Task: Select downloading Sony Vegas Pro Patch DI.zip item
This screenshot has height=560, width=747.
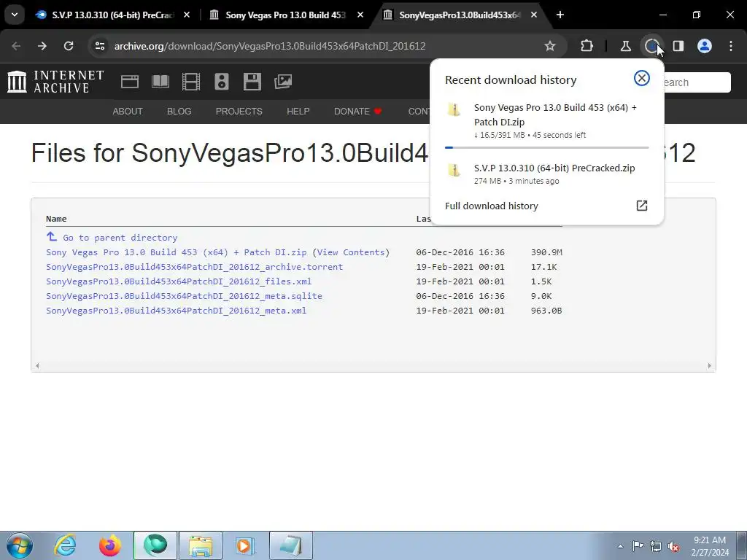Action: 546,121
